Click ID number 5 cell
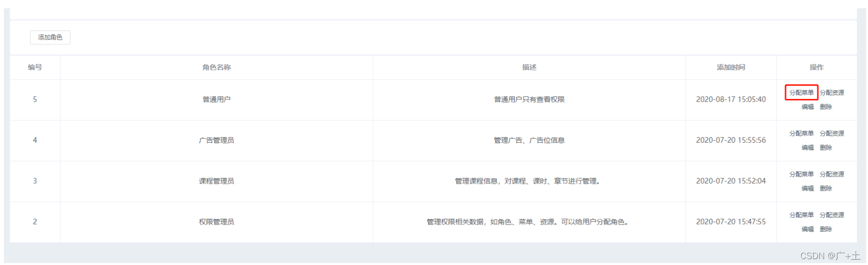 pos(35,99)
